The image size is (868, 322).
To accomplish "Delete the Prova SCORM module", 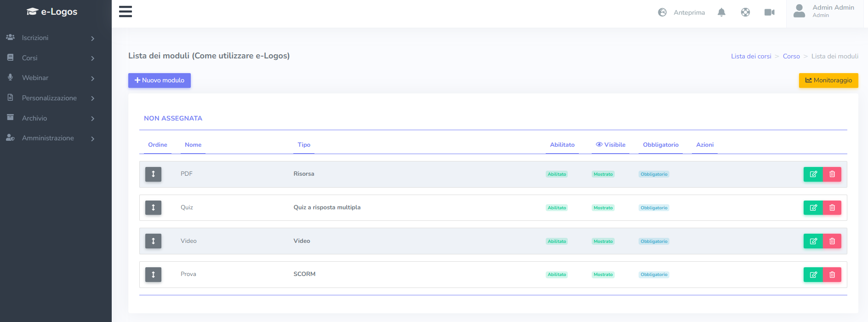I will pos(832,275).
